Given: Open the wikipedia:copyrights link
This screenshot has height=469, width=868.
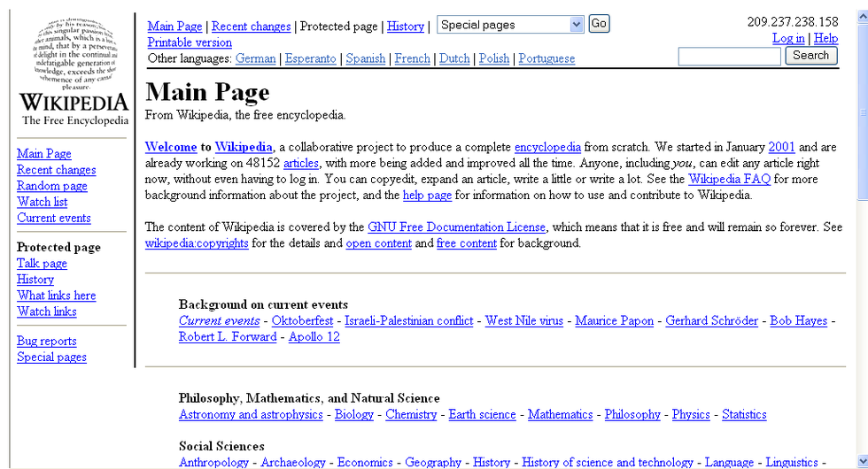Looking at the screenshot, I should pos(197,242).
